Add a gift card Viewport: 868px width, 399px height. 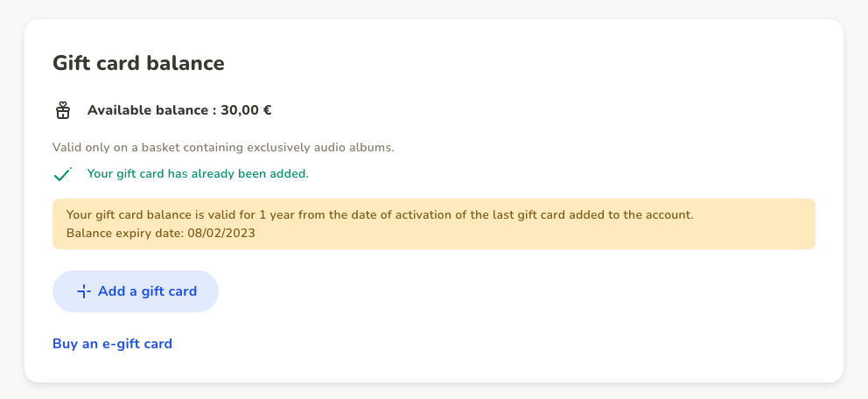pos(136,291)
